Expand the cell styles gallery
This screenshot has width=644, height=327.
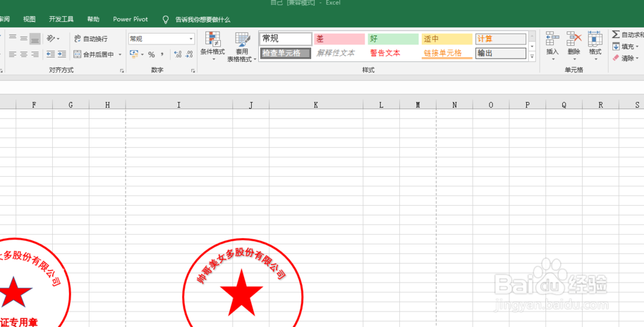pos(532,57)
